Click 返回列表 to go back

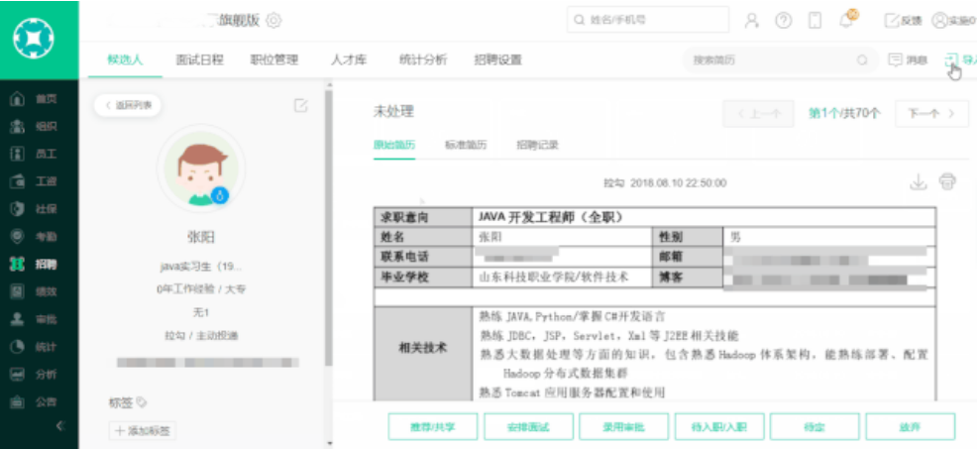[128, 105]
